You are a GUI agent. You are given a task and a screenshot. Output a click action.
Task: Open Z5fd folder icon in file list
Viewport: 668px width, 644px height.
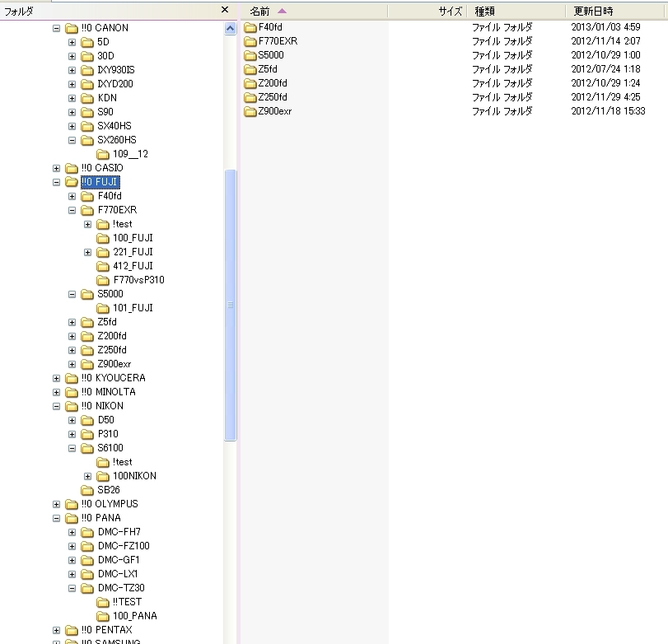(250, 70)
